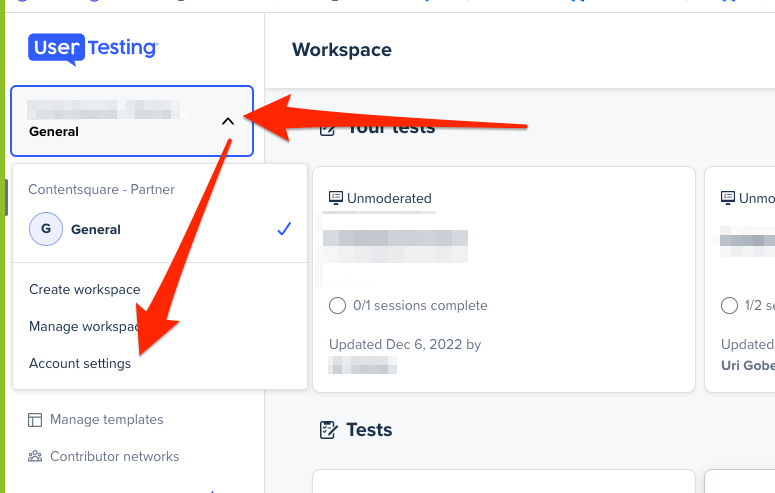Choose Manage workspaces
Screen dimensions: 775x493
click(x=84, y=326)
